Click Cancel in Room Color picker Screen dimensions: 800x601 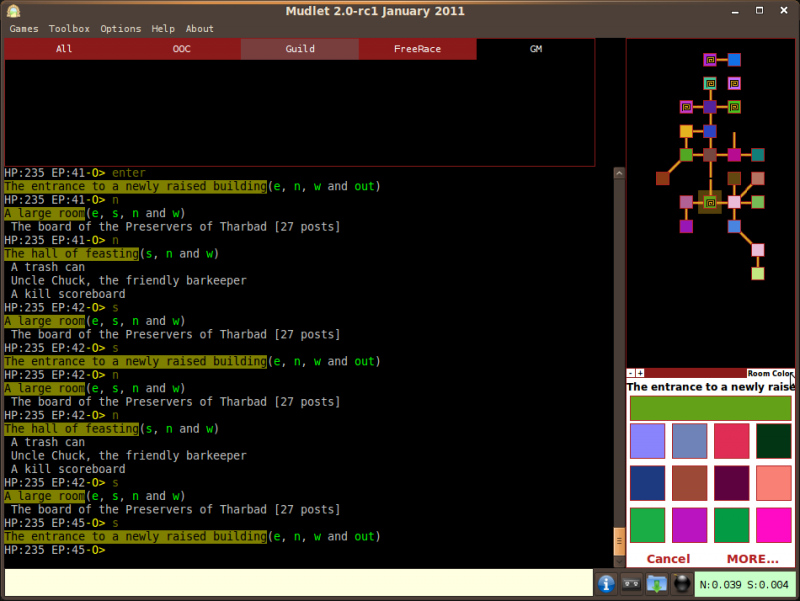[668, 559]
